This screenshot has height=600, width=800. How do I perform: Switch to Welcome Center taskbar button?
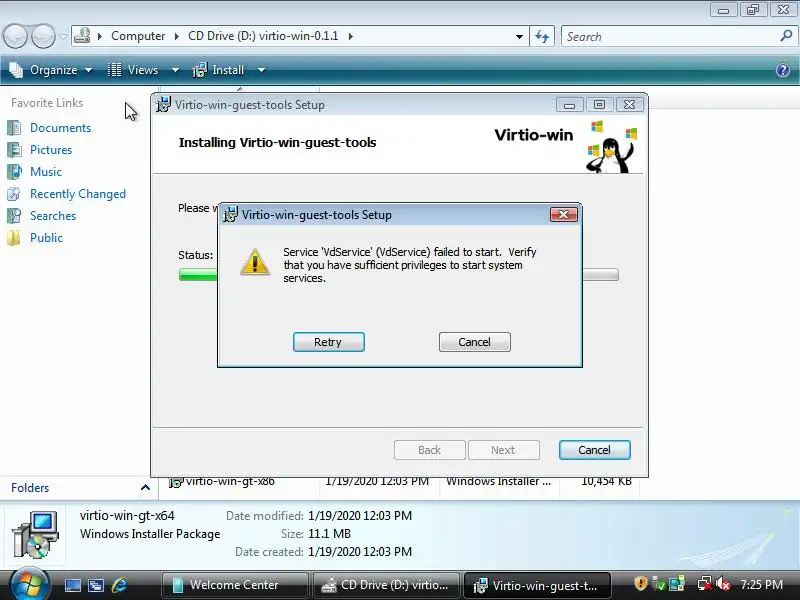click(235, 585)
